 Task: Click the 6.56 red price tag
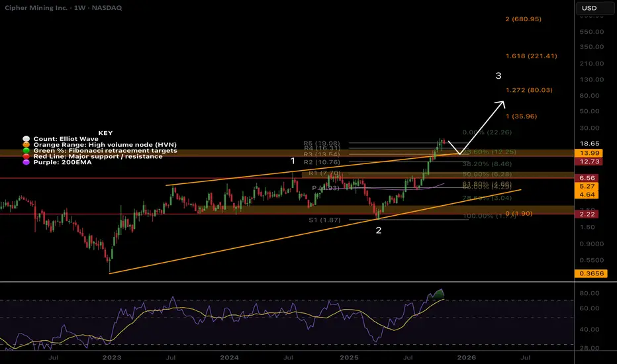(x=587, y=178)
